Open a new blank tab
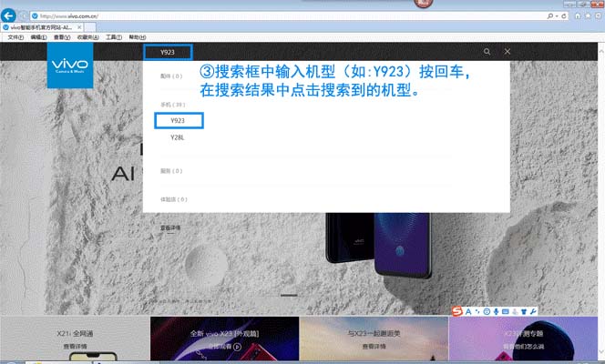This screenshot has height=364, width=605. [x=90, y=27]
